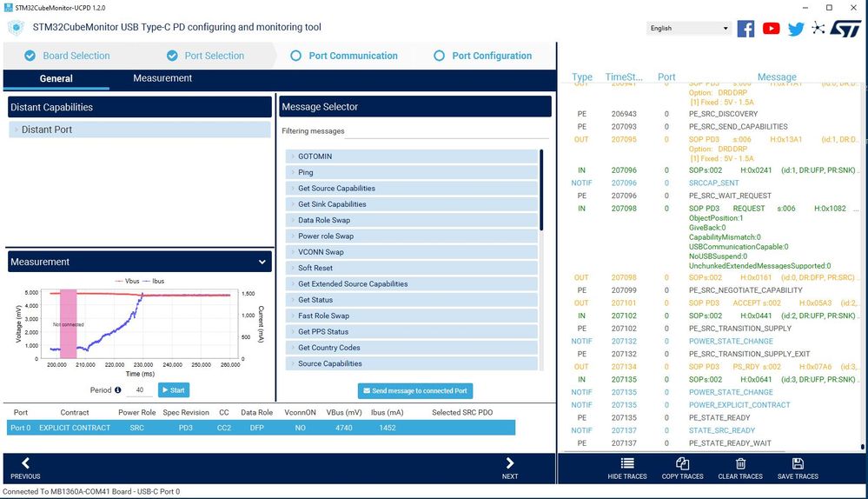This screenshot has height=499, width=868.
Task: Switch to the General tab
Action: pos(56,78)
